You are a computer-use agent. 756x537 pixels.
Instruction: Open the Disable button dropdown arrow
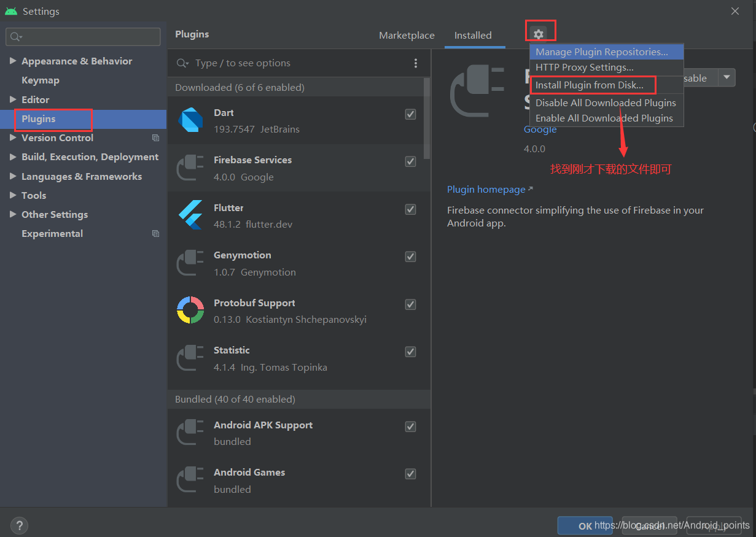[x=727, y=78]
